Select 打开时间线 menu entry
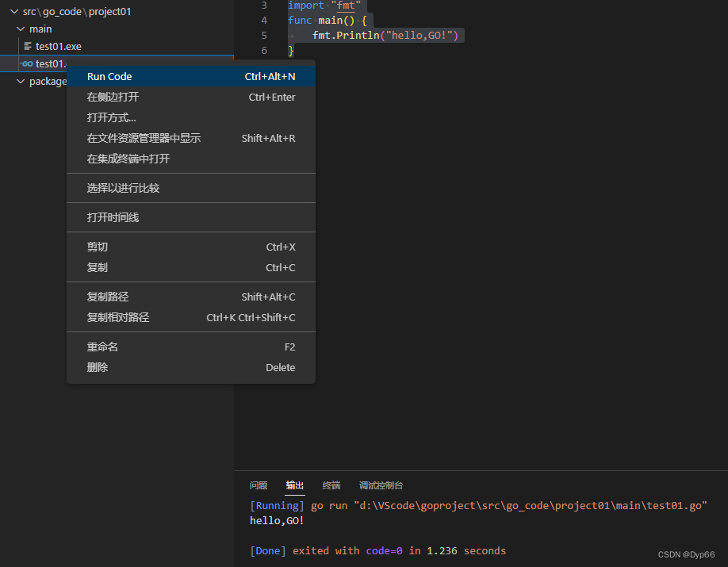 coord(191,217)
